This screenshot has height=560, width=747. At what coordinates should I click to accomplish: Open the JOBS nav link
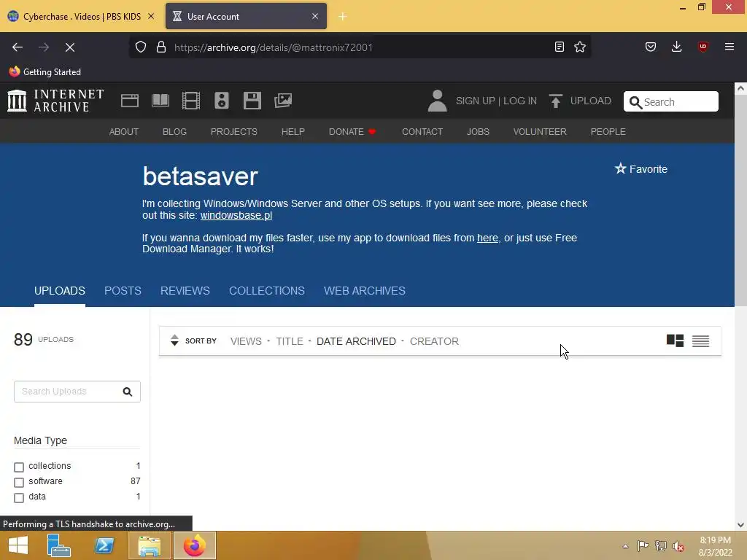[x=478, y=131]
